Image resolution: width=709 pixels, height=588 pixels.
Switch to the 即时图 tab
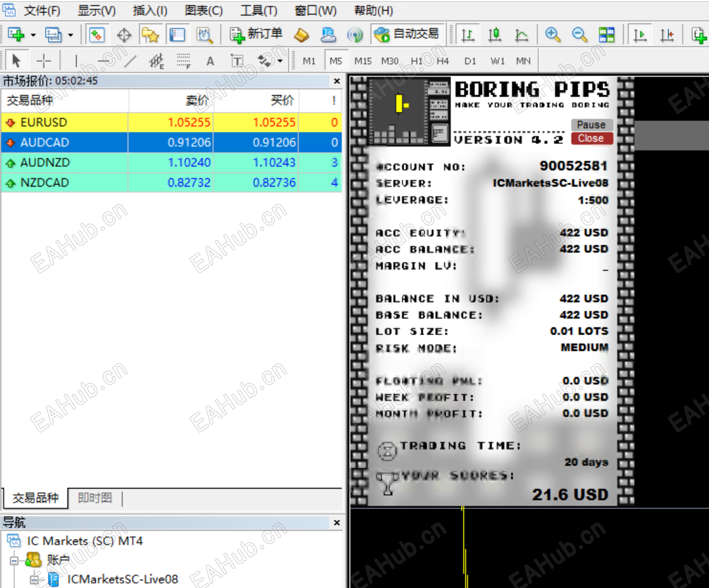click(x=94, y=498)
